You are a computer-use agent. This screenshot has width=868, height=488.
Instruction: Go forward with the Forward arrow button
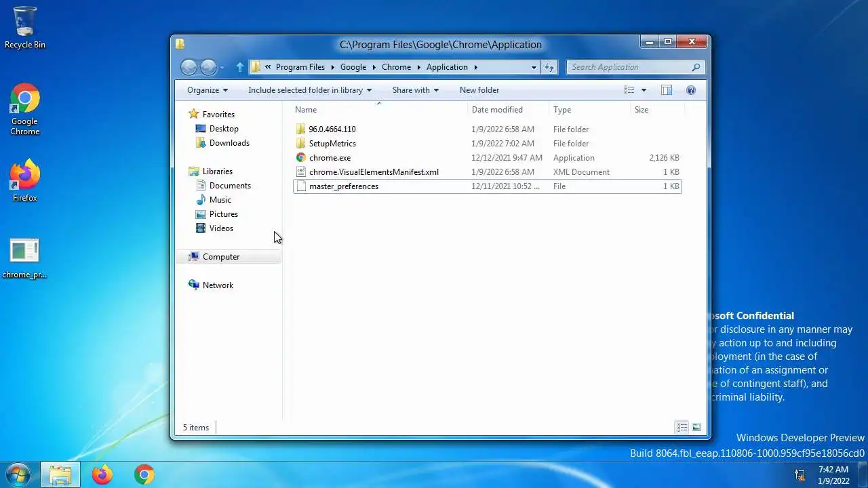(x=208, y=66)
